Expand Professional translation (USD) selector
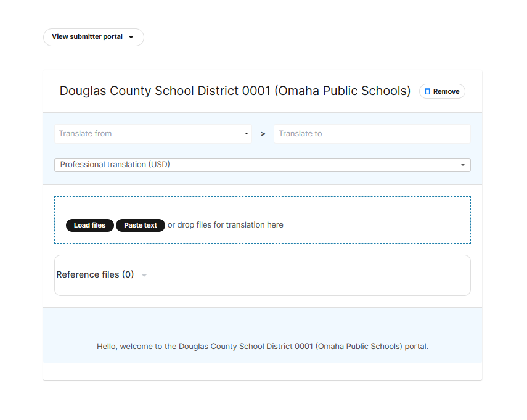The width and height of the screenshot is (527, 420). (263, 165)
